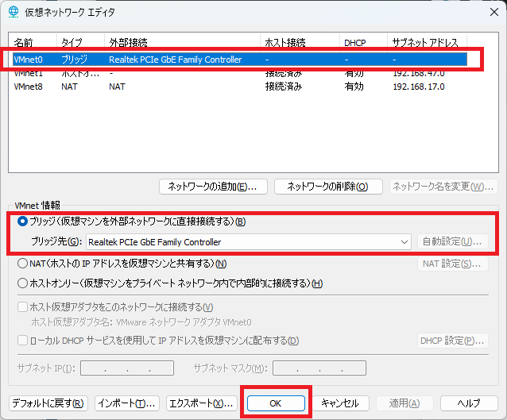Click デフォルトに戻す button
Screen dimensions: 507x420
[48, 403]
